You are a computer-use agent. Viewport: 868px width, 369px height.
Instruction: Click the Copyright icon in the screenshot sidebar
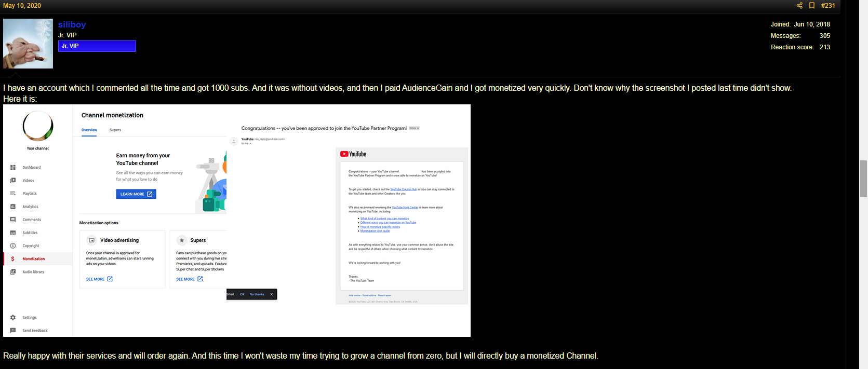click(x=13, y=246)
